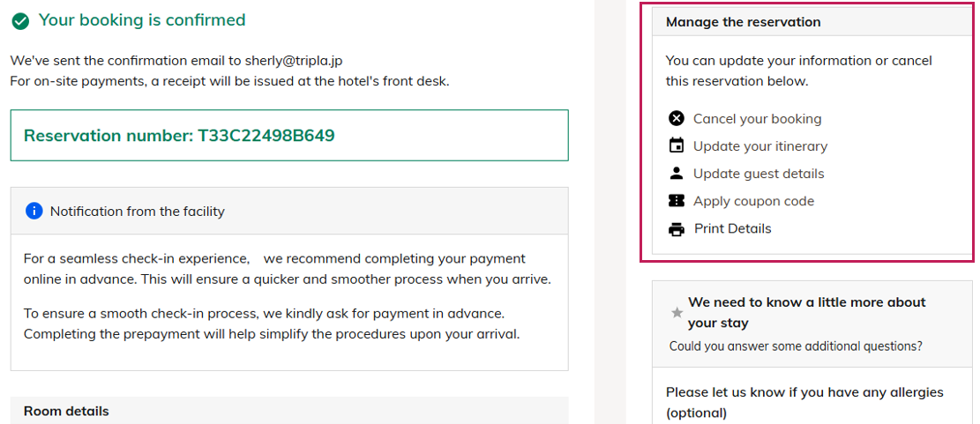Viewport: 980px width, 424px height.
Task: Click the gray star icon
Action: tap(677, 312)
